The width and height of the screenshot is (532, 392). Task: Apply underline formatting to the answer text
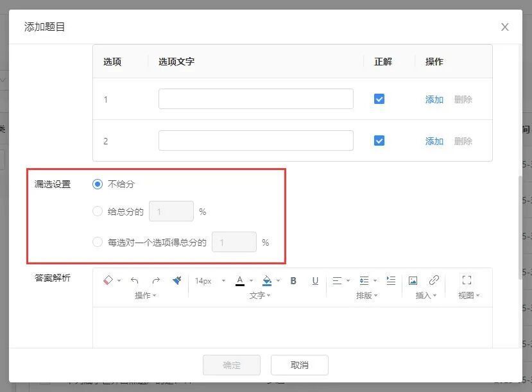coord(314,280)
